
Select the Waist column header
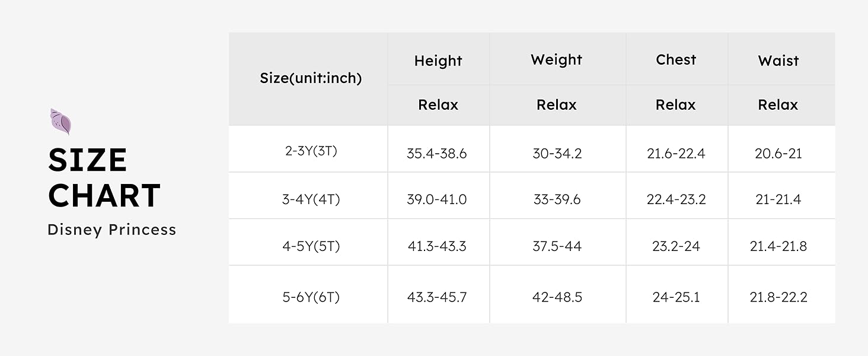tap(778, 61)
